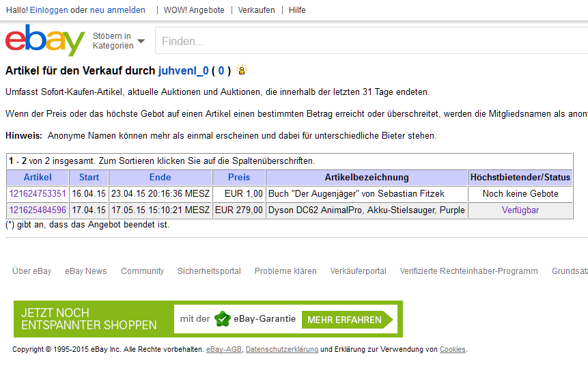Open 'Datenschutzerklärung' link in footer
Viewport: 588px width, 373px height.
tap(281, 350)
